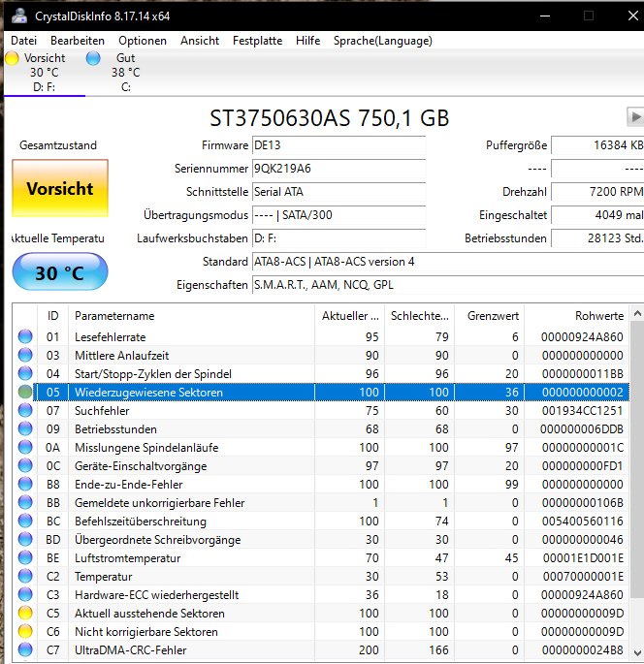Click status orb for Gemeldete unkorrigierbare Fehler
Image resolution: width=644 pixels, height=664 pixels.
(x=25, y=502)
